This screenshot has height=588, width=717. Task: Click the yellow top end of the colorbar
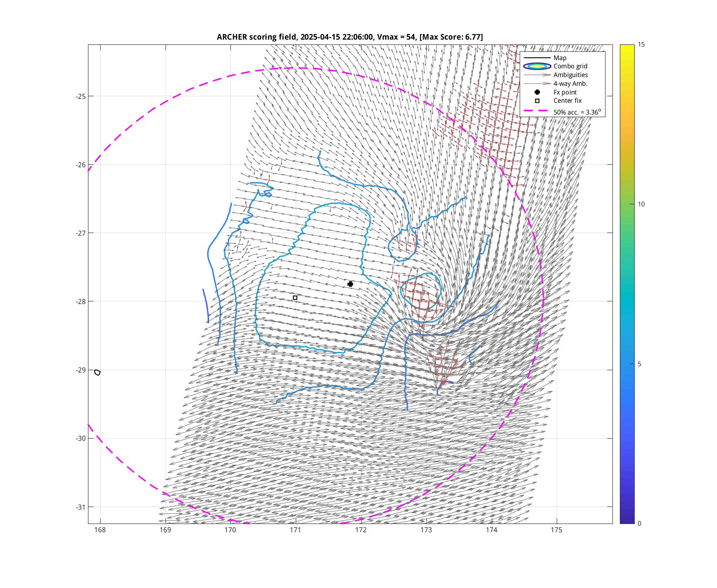click(627, 47)
